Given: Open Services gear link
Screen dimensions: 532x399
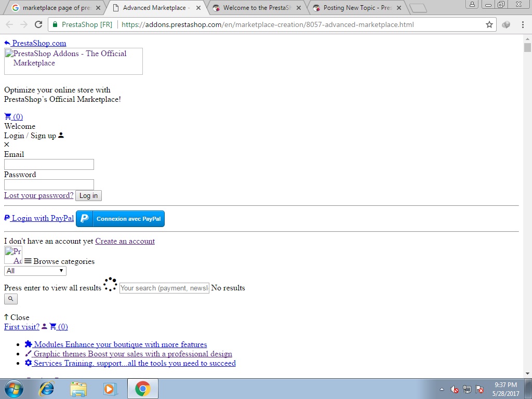Looking at the screenshot, I should [x=130, y=363].
